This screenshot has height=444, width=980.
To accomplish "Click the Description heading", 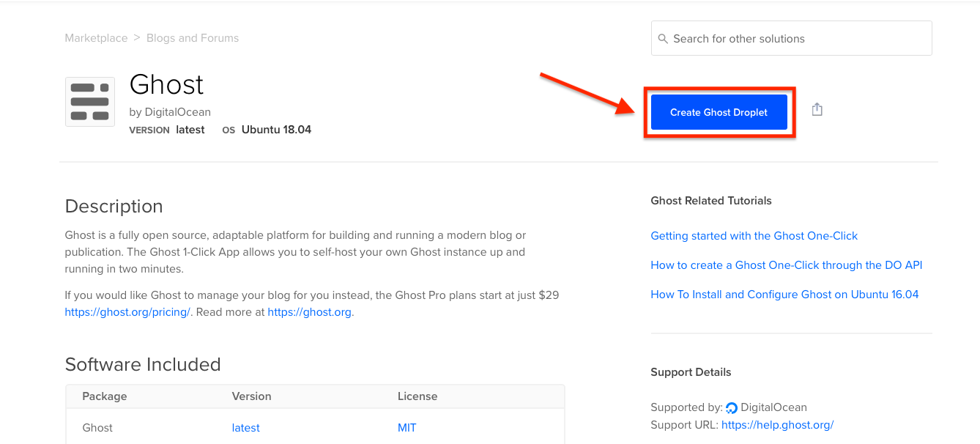I will pyautogui.click(x=114, y=207).
